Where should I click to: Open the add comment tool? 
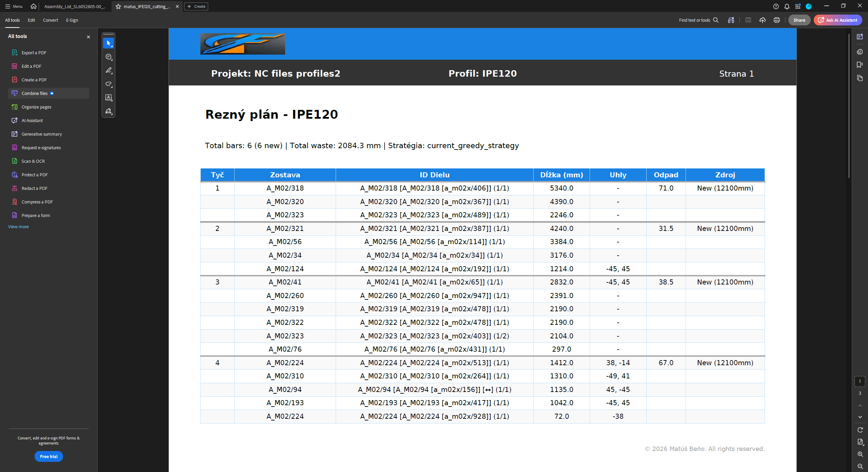tap(108, 57)
